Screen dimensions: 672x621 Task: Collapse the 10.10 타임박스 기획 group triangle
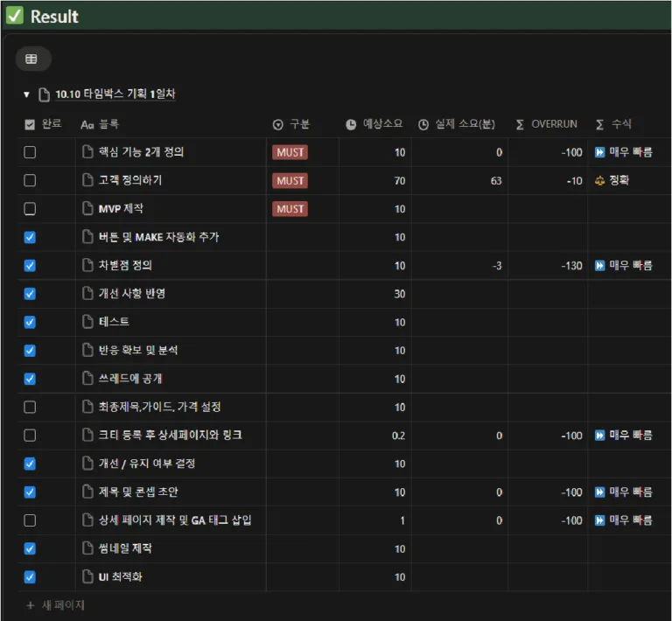(26, 94)
